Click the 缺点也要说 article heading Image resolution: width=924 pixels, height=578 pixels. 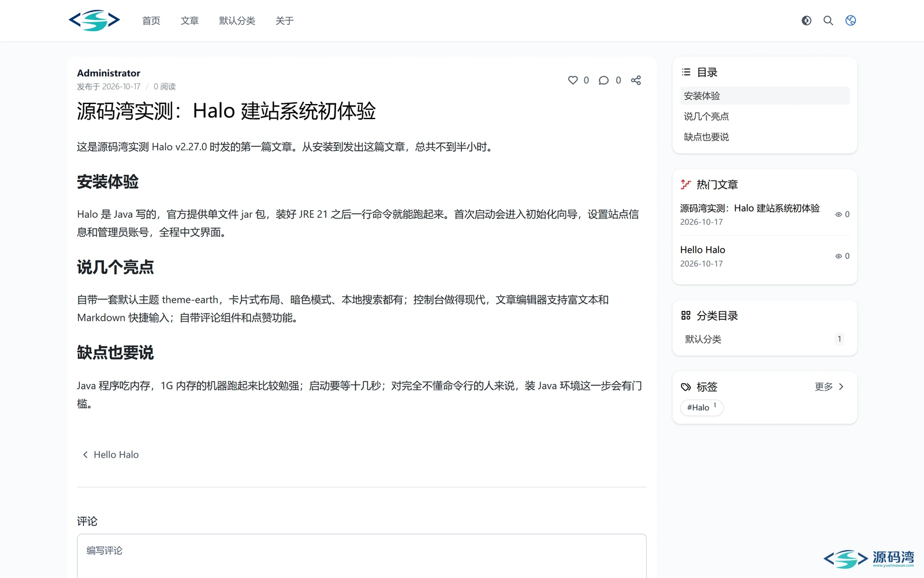click(x=115, y=353)
